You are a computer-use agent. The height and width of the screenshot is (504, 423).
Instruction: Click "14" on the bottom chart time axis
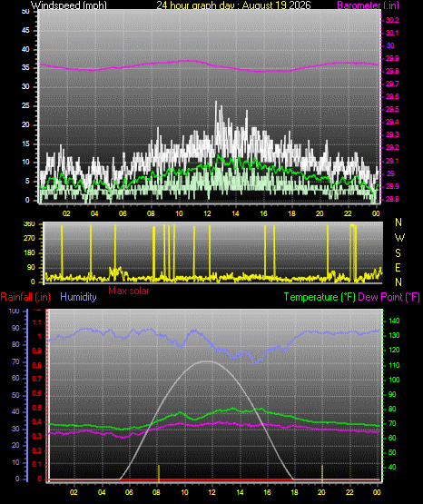tap(240, 492)
